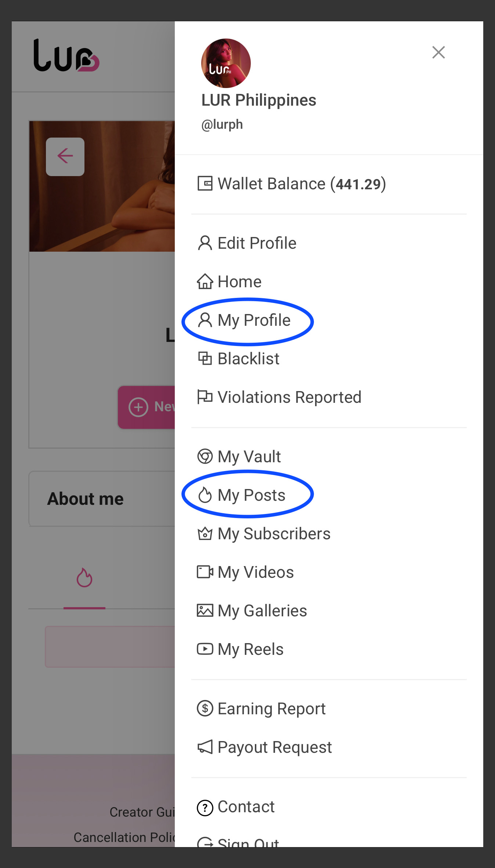Click the LUR Philippines profile avatar
Viewport: 495px width, 868px height.
tap(226, 63)
